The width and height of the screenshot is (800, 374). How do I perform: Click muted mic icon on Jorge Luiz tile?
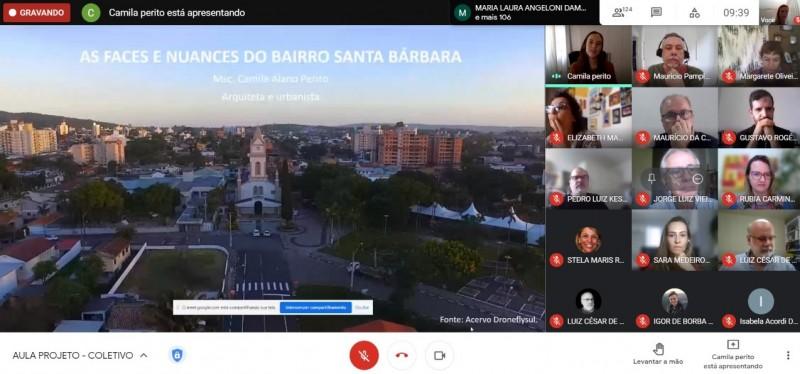[x=643, y=199]
